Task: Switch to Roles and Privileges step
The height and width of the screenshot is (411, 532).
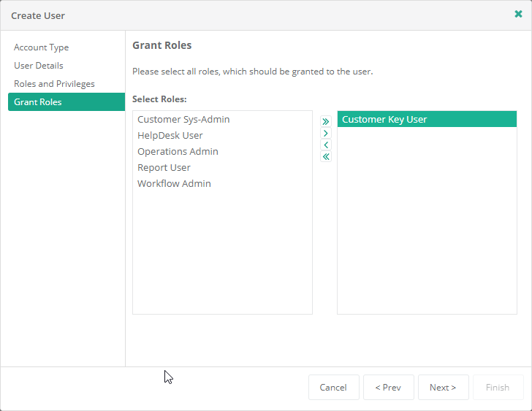Action: tap(54, 84)
